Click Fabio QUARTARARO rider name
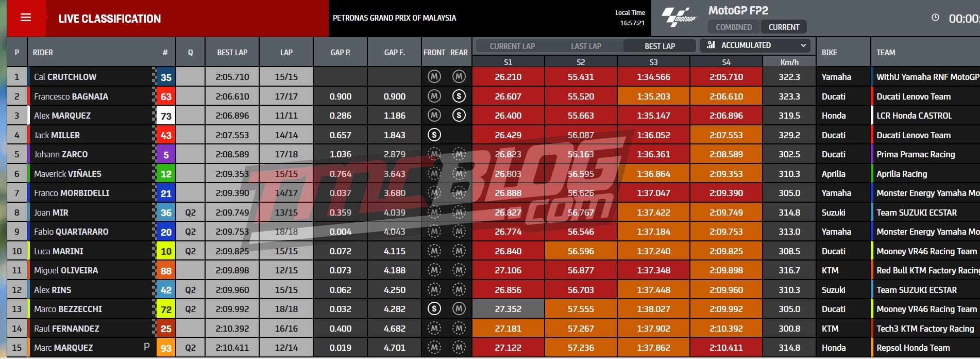 coord(71,232)
